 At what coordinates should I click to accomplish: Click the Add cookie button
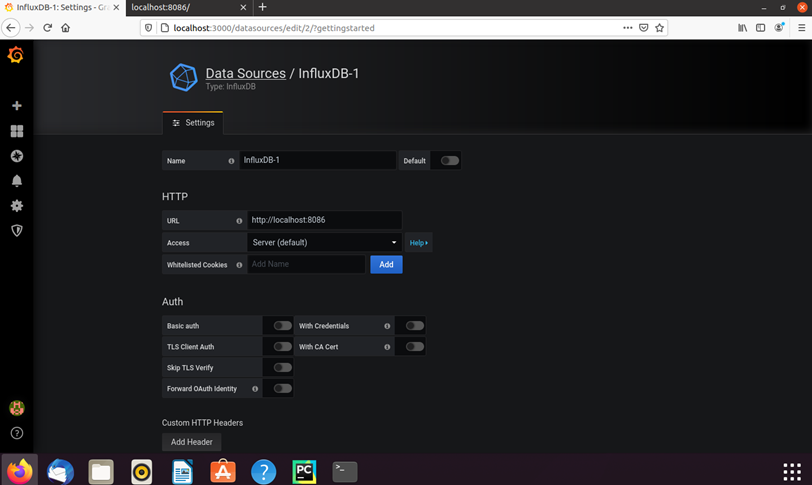386,264
